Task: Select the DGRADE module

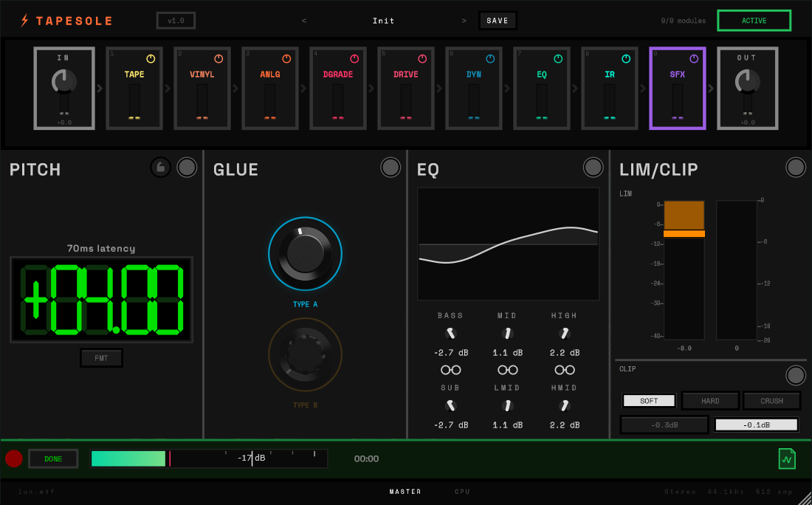Action: (x=337, y=89)
